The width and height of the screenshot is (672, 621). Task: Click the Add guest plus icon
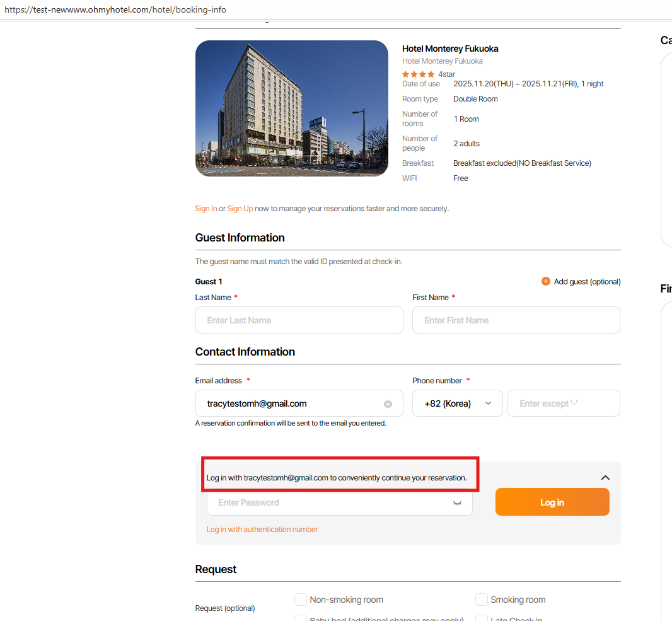[x=546, y=282]
